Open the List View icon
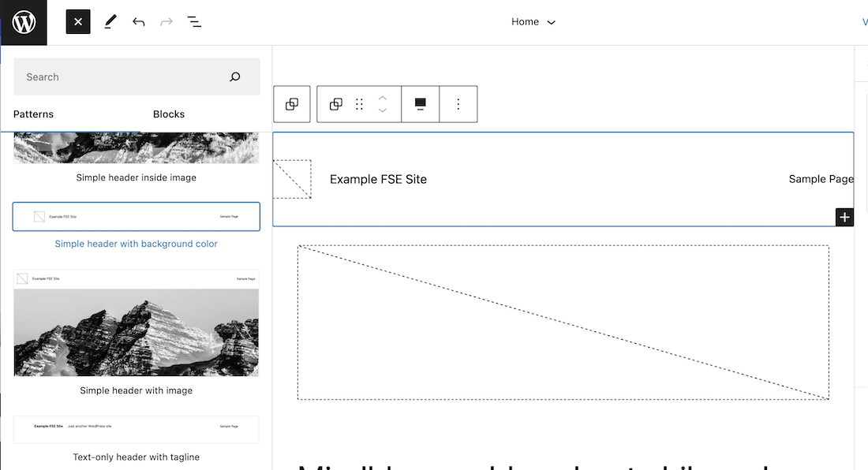This screenshot has width=868, height=470. click(x=194, y=22)
